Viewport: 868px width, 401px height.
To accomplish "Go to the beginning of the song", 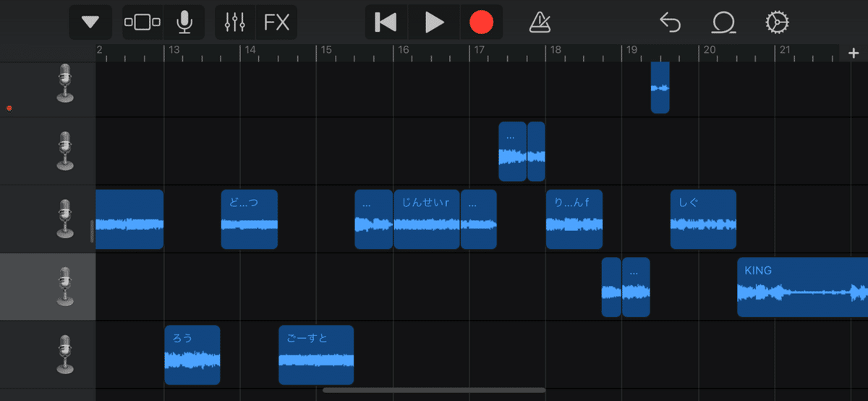I will 386,22.
